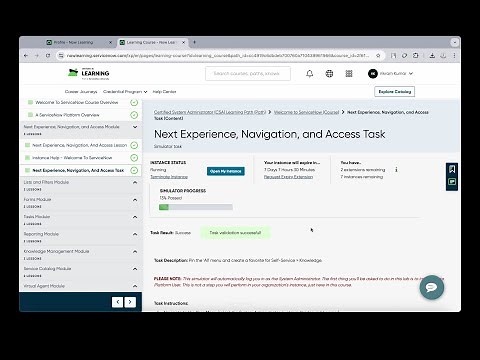Expand the Virtual Agent Module

point(135,286)
